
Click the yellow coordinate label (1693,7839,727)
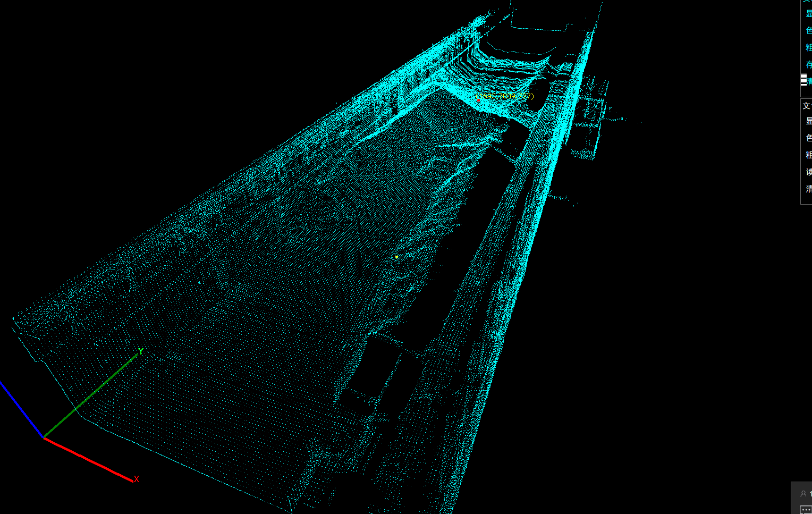[x=508, y=96]
